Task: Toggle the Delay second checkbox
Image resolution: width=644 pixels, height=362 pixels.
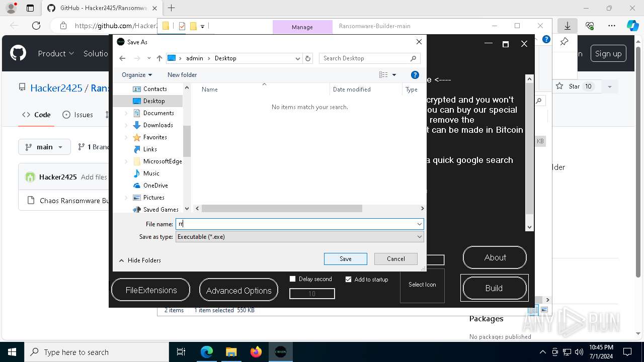Action: coord(292,279)
